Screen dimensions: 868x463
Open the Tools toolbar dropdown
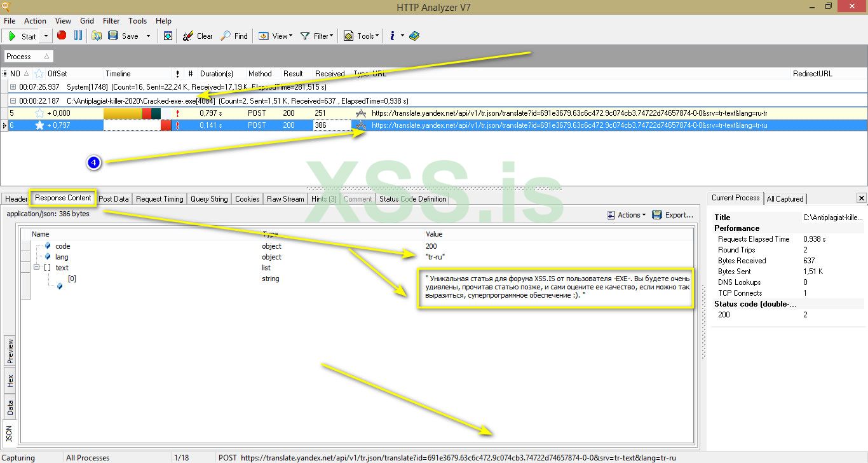click(x=361, y=36)
